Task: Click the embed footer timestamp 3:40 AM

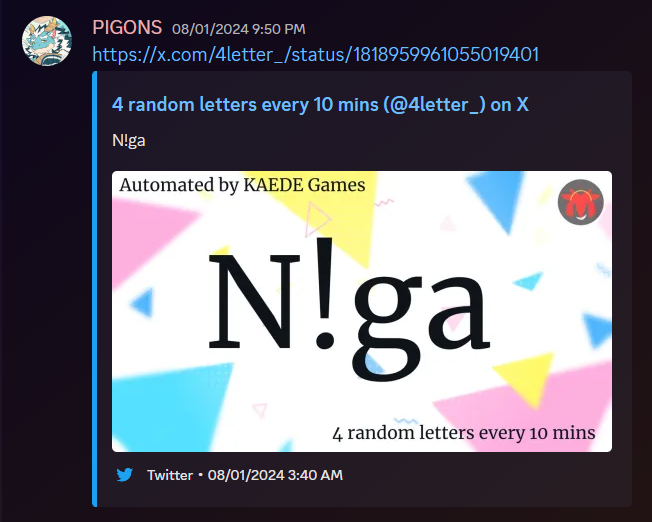Action: 275,475
